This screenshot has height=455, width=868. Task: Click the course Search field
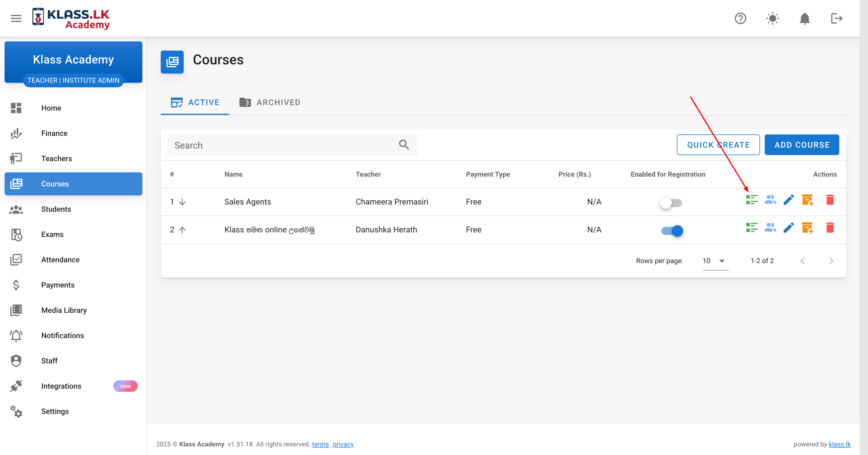click(x=283, y=145)
